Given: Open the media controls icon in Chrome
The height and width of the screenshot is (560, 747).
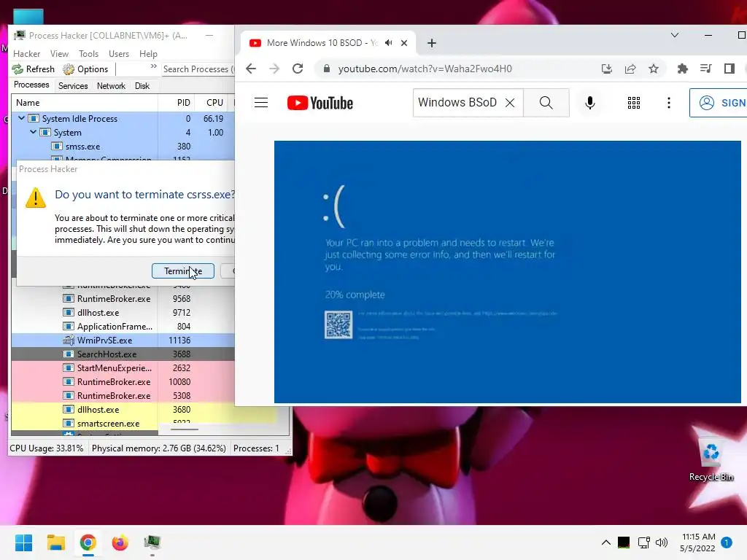Looking at the screenshot, I should (x=706, y=69).
